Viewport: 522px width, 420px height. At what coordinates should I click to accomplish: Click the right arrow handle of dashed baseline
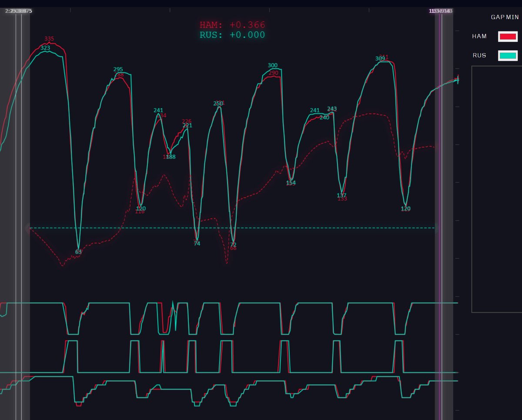pyautogui.click(x=437, y=228)
